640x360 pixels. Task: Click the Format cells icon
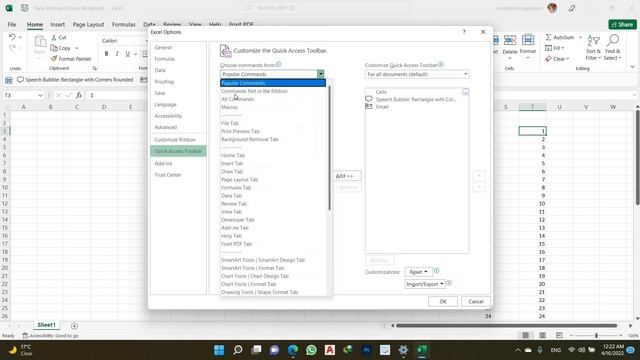click(x=528, y=40)
